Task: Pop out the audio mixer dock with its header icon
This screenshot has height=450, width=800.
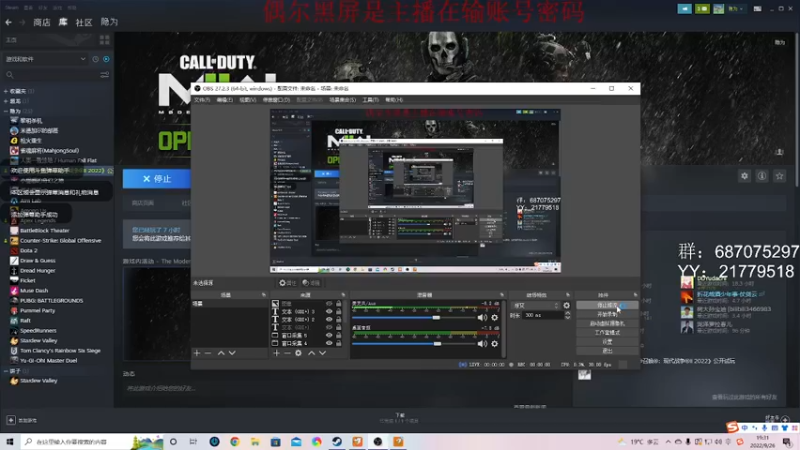Action: point(502,295)
